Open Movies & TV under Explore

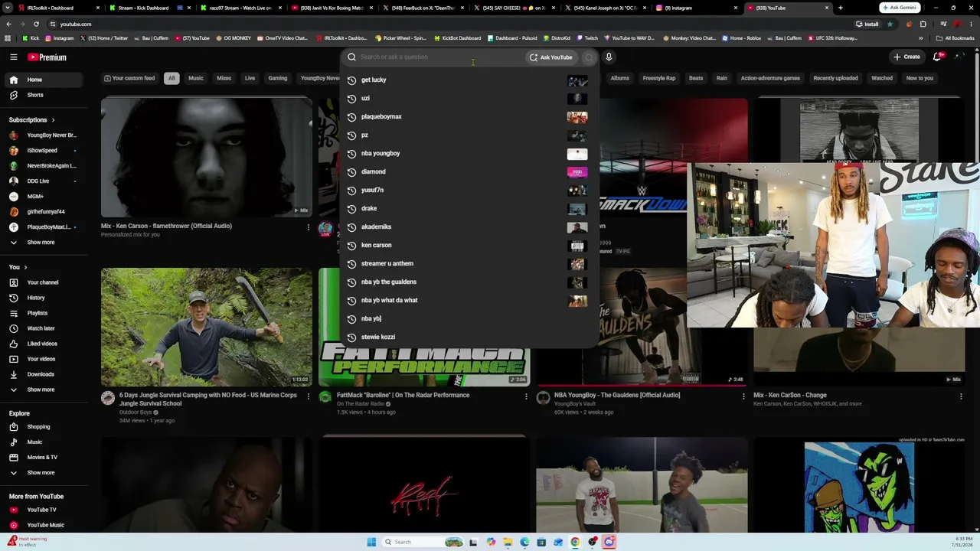44,458
